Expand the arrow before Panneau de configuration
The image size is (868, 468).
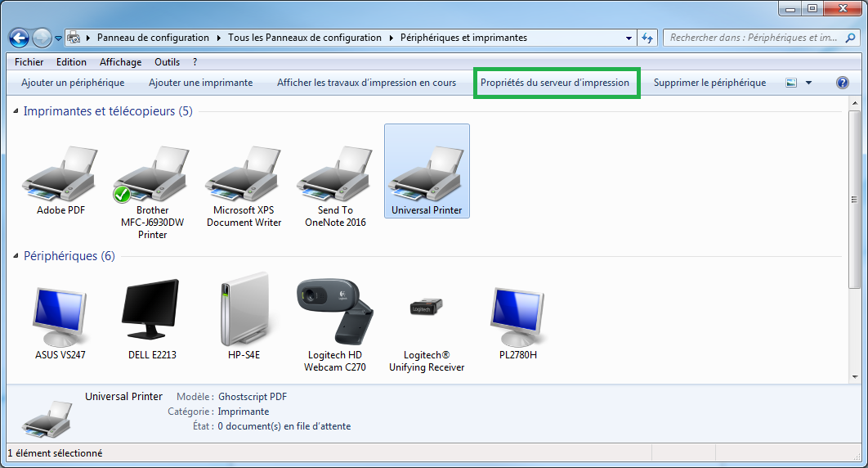pyautogui.click(x=88, y=38)
